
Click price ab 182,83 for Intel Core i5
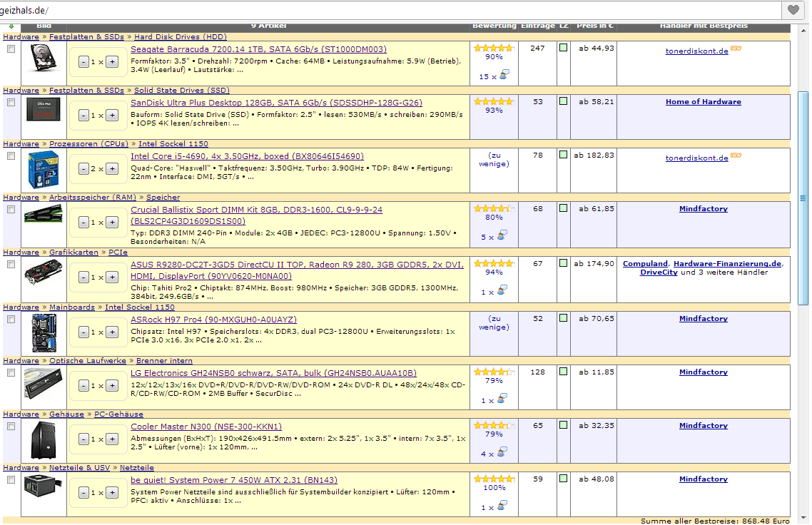pos(594,155)
